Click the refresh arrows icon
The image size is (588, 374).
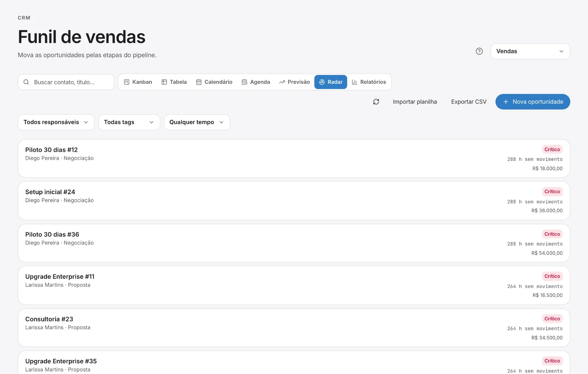(x=376, y=102)
